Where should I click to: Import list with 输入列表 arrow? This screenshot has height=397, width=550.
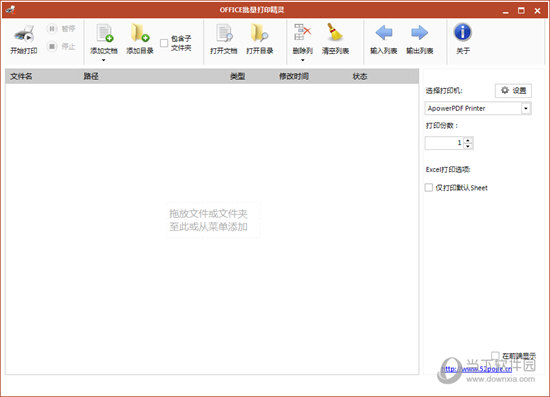pyautogui.click(x=384, y=39)
